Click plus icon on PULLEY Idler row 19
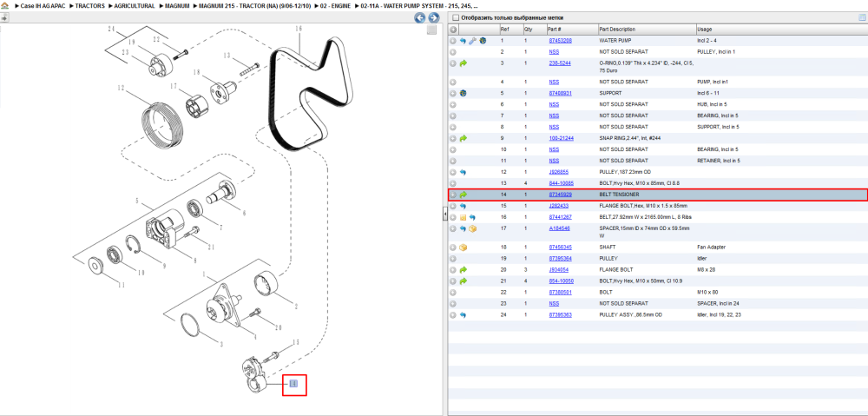868x416 pixels. pyautogui.click(x=453, y=258)
